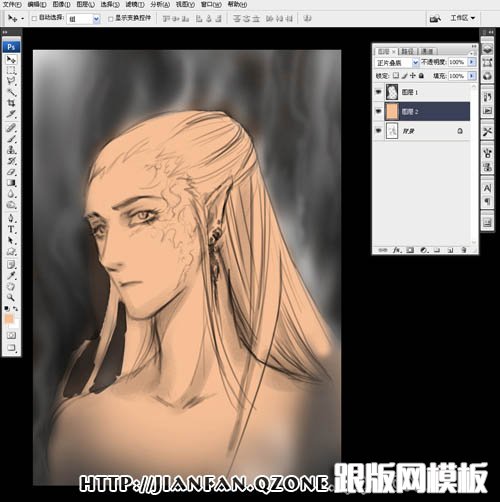Hide the Background layer eye icon
500x502 pixels.
(378, 131)
